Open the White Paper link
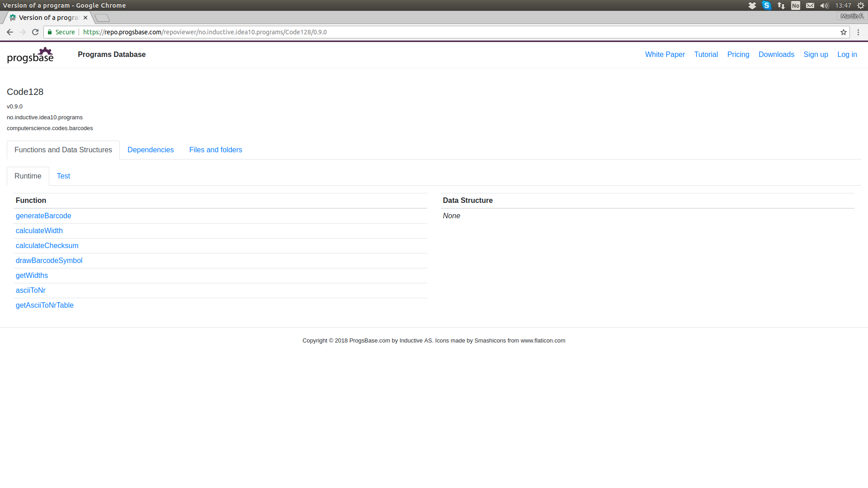Screen dimensions: 868x488 665,54
